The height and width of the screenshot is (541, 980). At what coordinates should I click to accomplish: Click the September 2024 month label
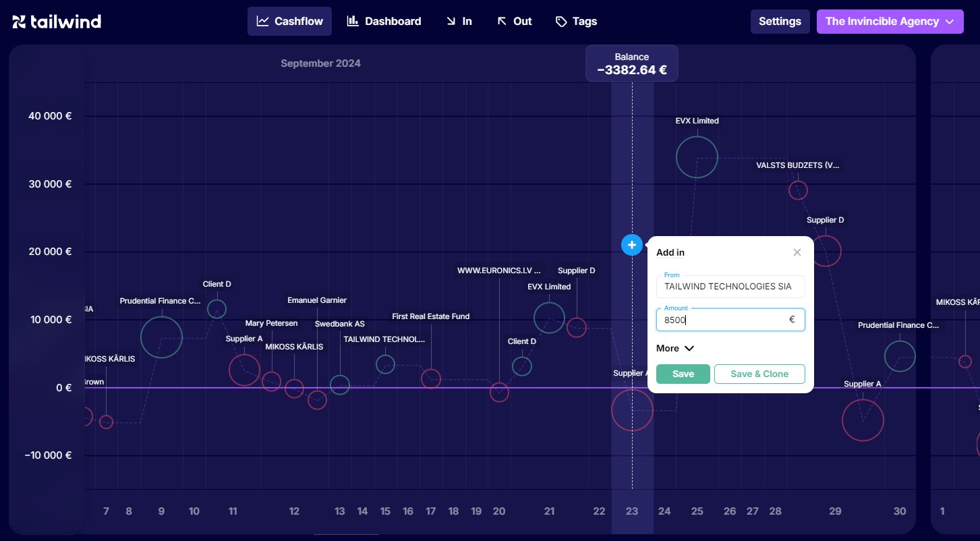320,63
